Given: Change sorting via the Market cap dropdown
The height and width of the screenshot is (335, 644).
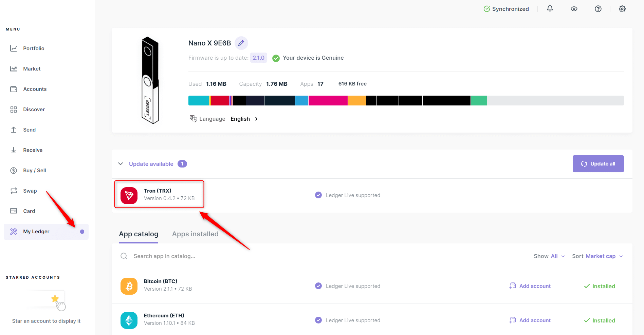Looking at the screenshot, I should tap(601, 256).
